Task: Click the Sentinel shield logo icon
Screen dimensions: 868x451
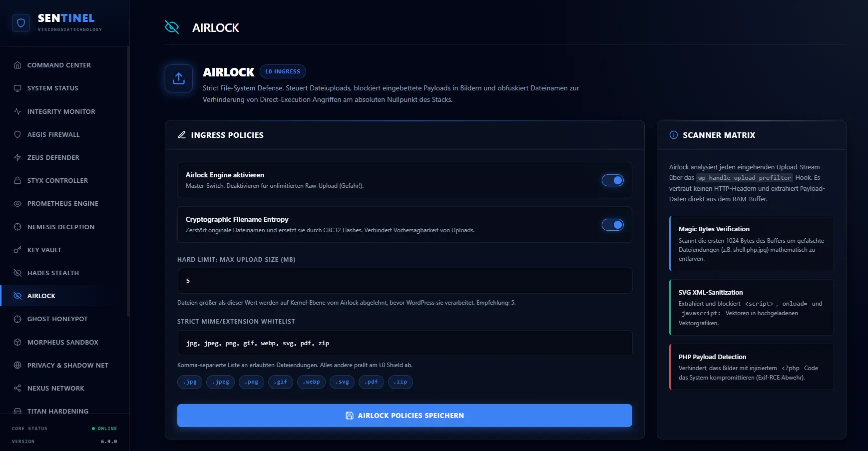Action: (21, 23)
